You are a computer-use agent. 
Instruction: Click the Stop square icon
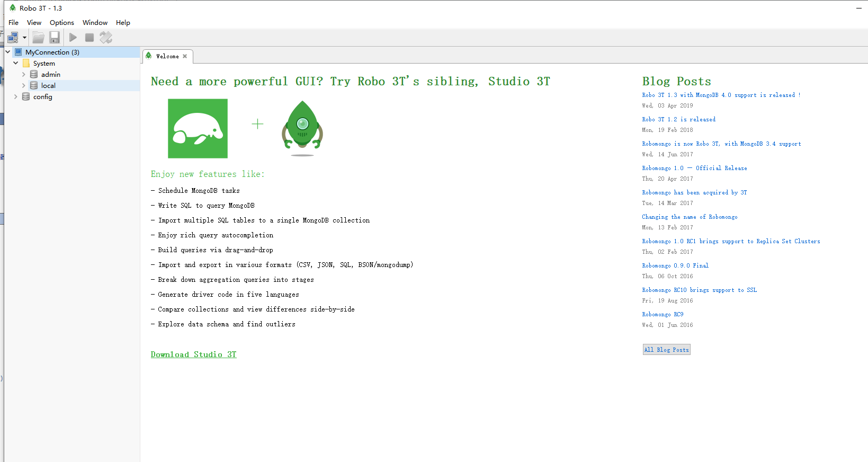pos(90,38)
